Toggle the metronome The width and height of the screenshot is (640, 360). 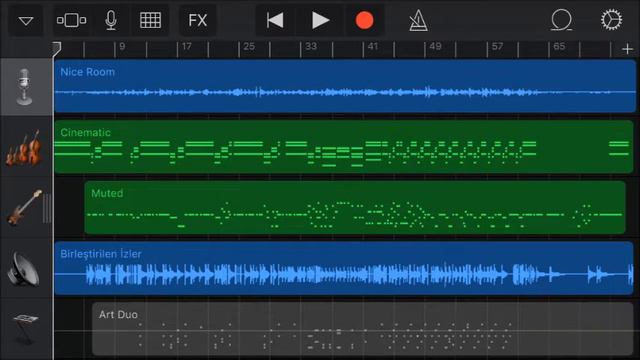(418, 20)
